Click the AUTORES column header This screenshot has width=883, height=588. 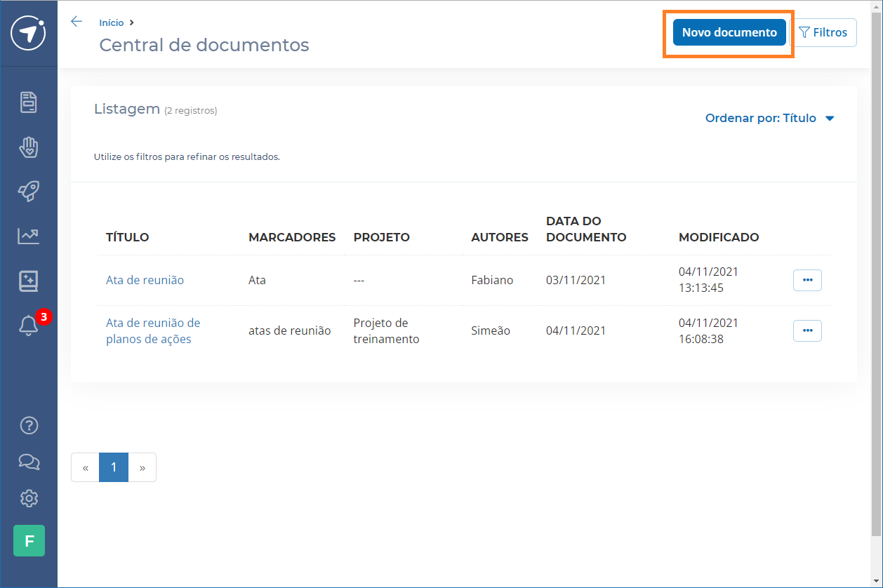click(500, 237)
